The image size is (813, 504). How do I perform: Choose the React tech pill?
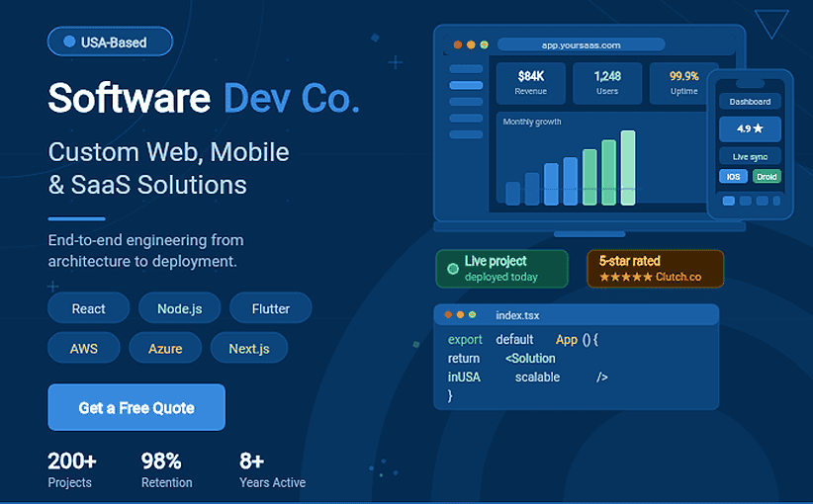click(89, 308)
